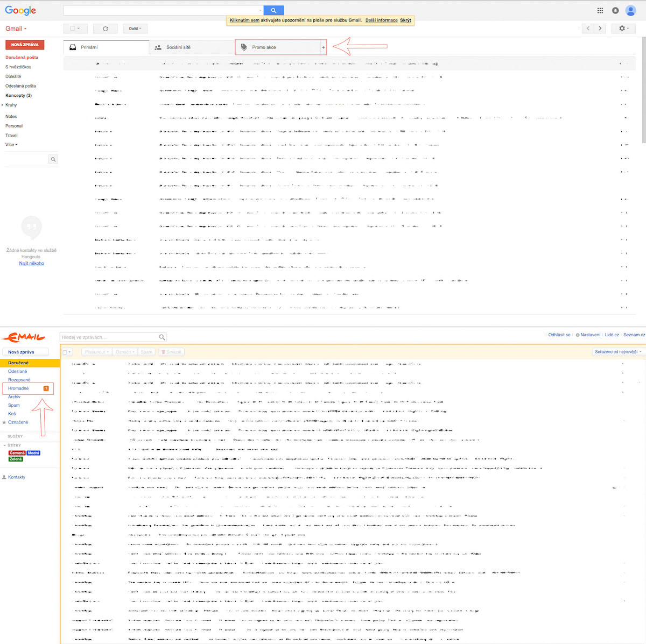Open S hvězdičkou folder

[18, 67]
